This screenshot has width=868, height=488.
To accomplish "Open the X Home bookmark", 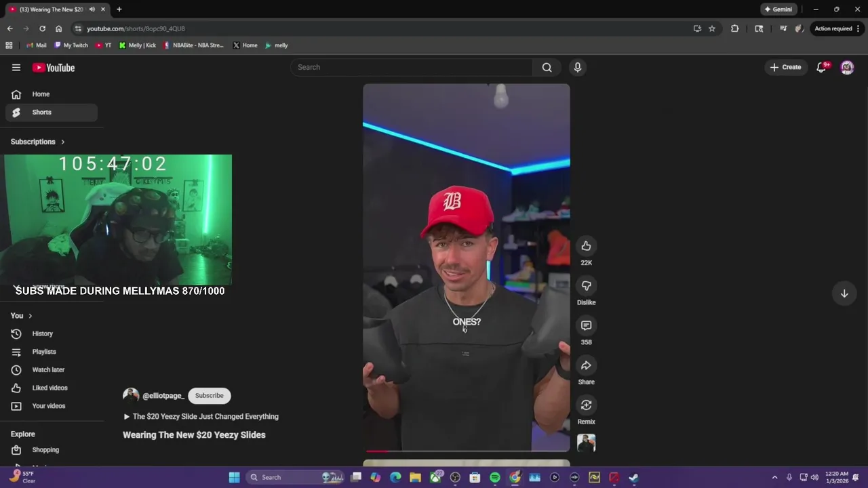I will click(x=245, y=45).
